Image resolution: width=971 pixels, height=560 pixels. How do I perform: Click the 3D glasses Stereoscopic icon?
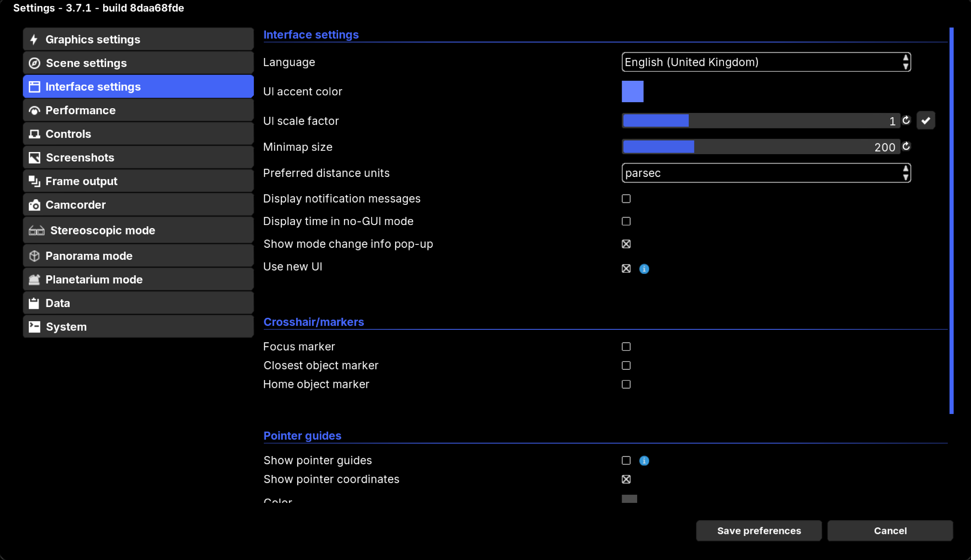click(x=37, y=231)
